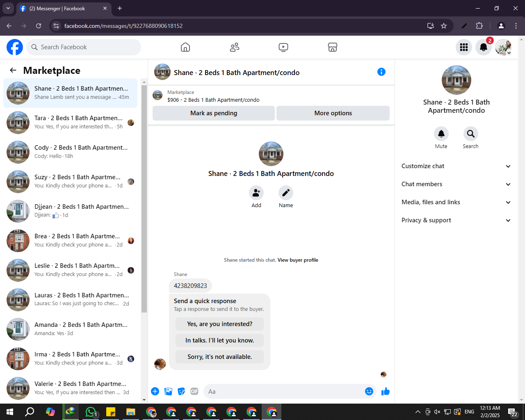
Task: Open the Valerie conversation
Action: pos(71,388)
